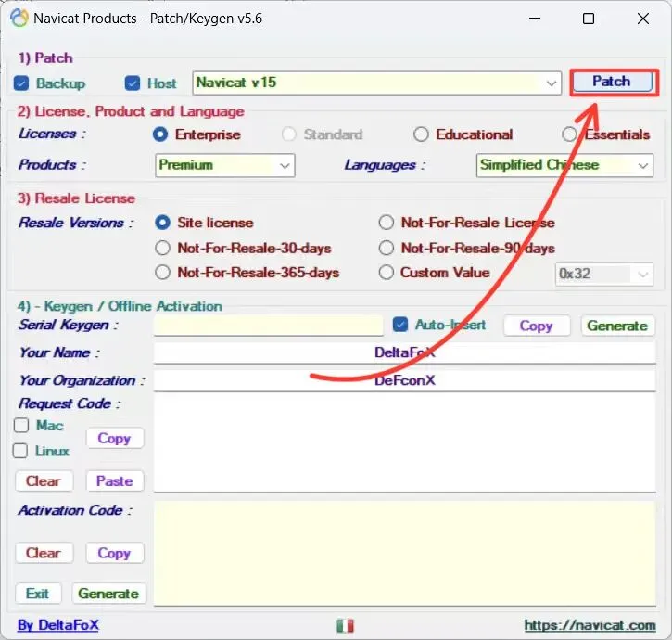The width and height of the screenshot is (672, 640).
Task: Choose Site license resale version
Action: pos(163,223)
